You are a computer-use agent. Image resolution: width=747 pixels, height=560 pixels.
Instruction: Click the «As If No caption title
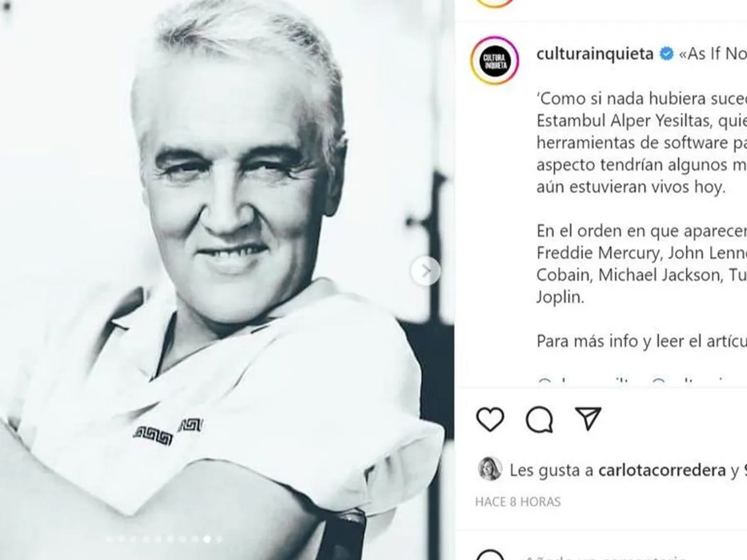[x=713, y=54]
